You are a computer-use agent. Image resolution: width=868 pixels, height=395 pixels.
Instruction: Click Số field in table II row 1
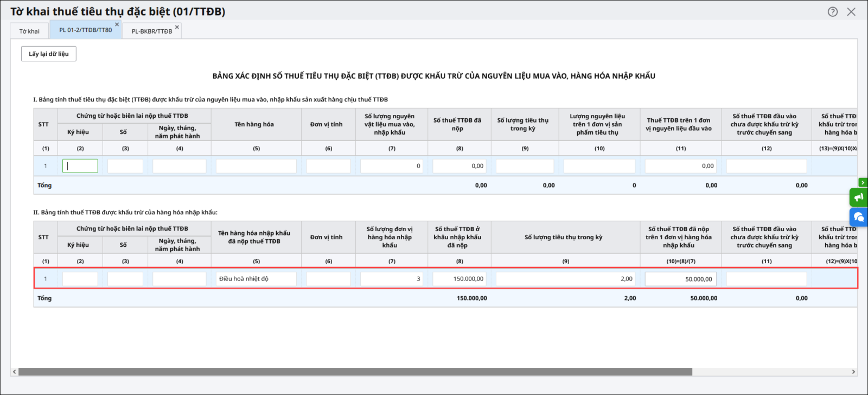click(x=125, y=279)
